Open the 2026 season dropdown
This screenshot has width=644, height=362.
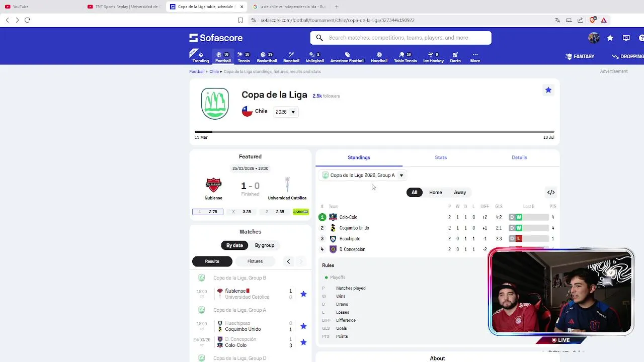click(x=286, y=112)
